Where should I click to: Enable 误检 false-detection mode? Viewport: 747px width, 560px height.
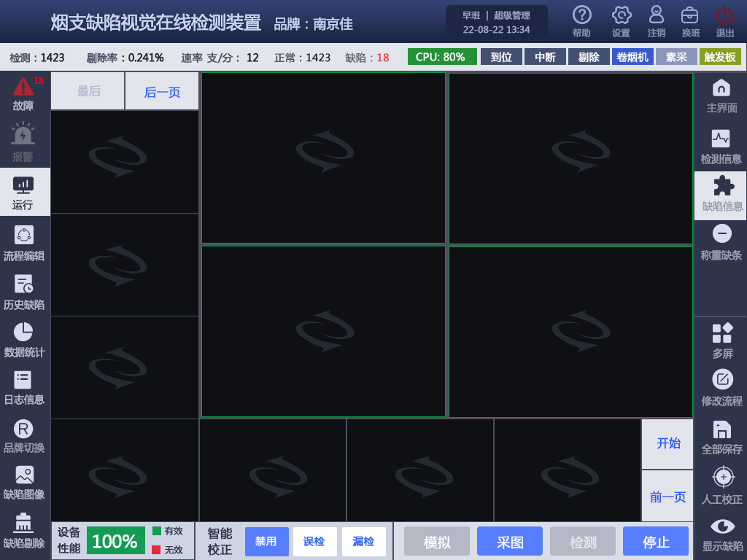tap(314, 541)
